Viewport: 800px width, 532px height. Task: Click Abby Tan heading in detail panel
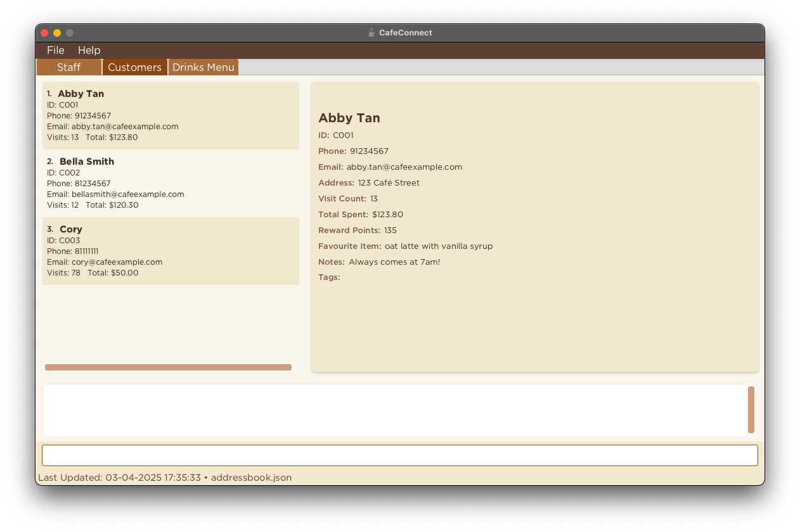tap(349, 118)
